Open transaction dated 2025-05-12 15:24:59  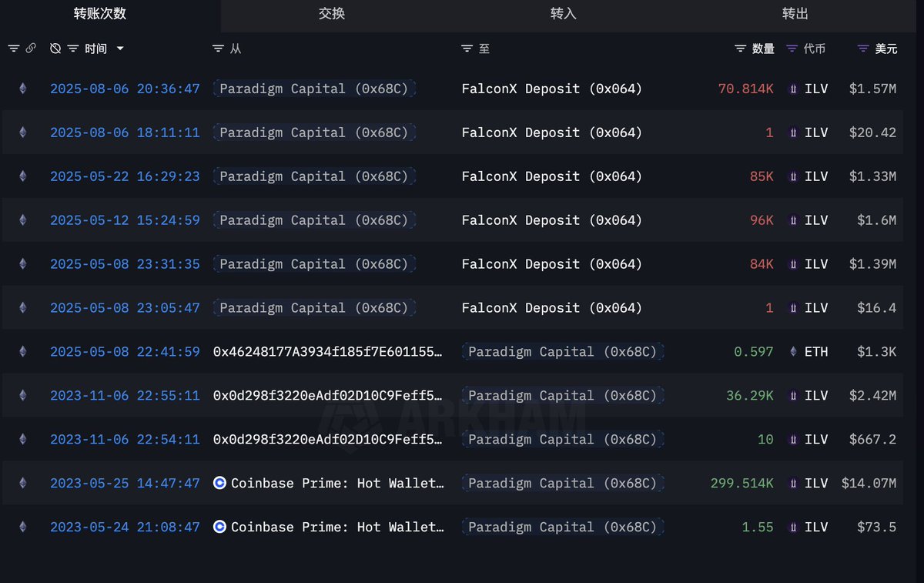click(125, 220)
